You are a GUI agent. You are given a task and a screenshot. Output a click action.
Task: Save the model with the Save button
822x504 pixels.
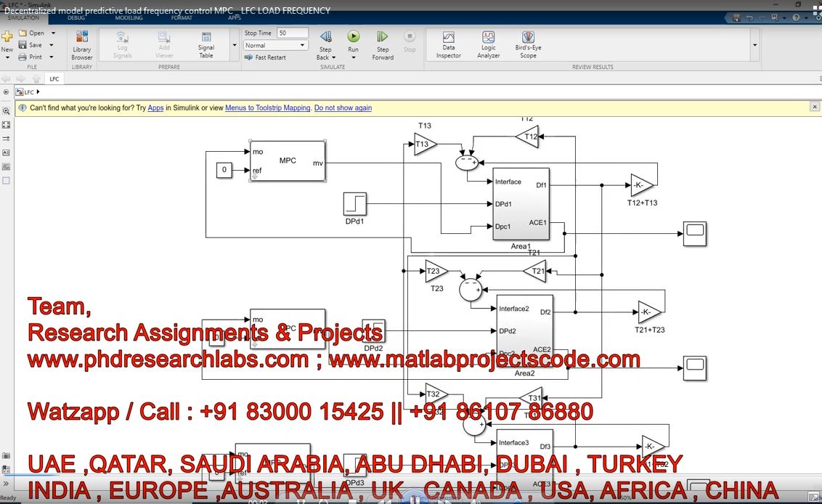30,45
